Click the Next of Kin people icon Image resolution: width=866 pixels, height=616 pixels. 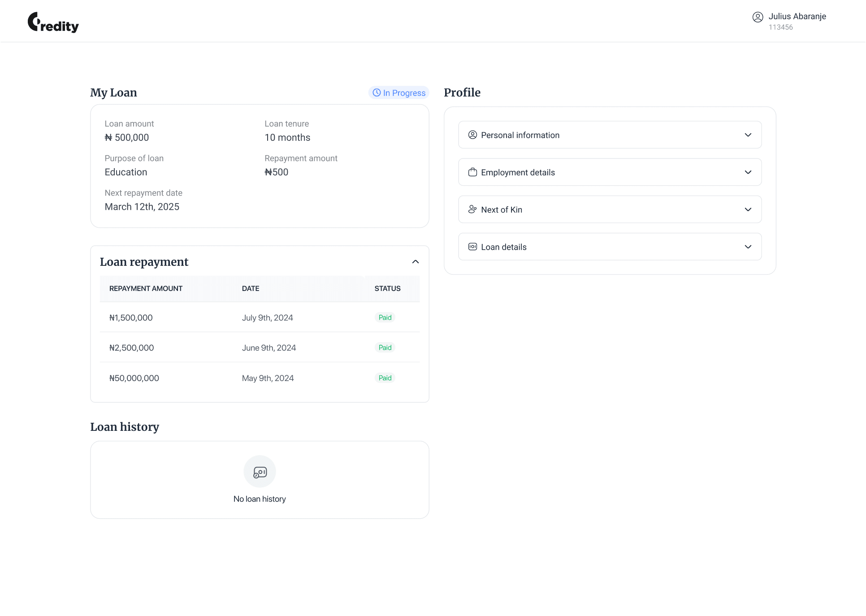[x=472, y=209]
